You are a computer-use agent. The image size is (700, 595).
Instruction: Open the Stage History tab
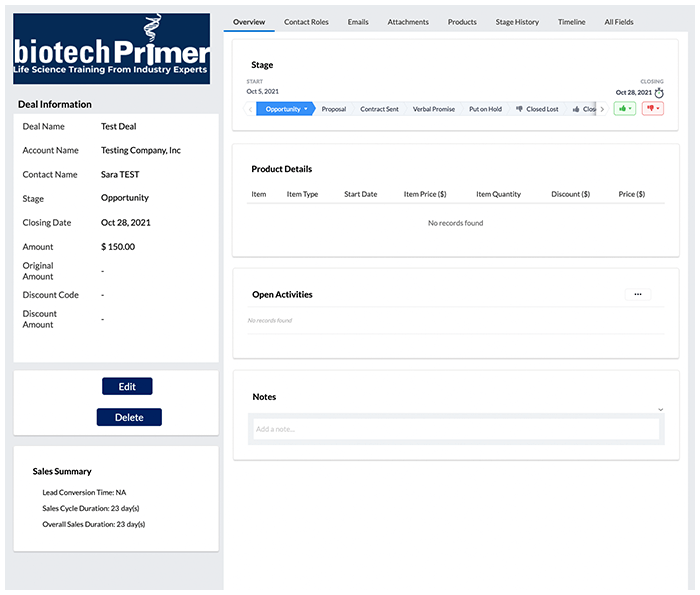tap(517, 22)
